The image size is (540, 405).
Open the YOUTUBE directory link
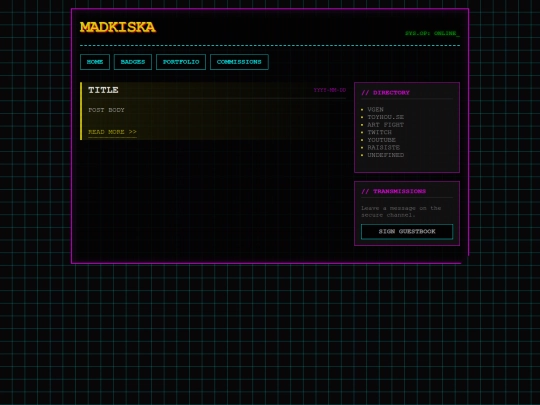pyautogui.click(x=381, y=140)
